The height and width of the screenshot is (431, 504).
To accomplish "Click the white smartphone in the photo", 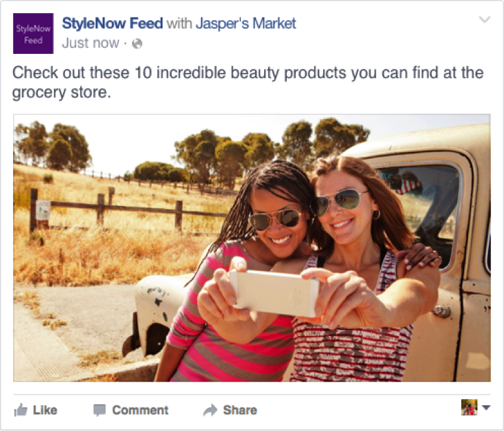I will (274, 293).
